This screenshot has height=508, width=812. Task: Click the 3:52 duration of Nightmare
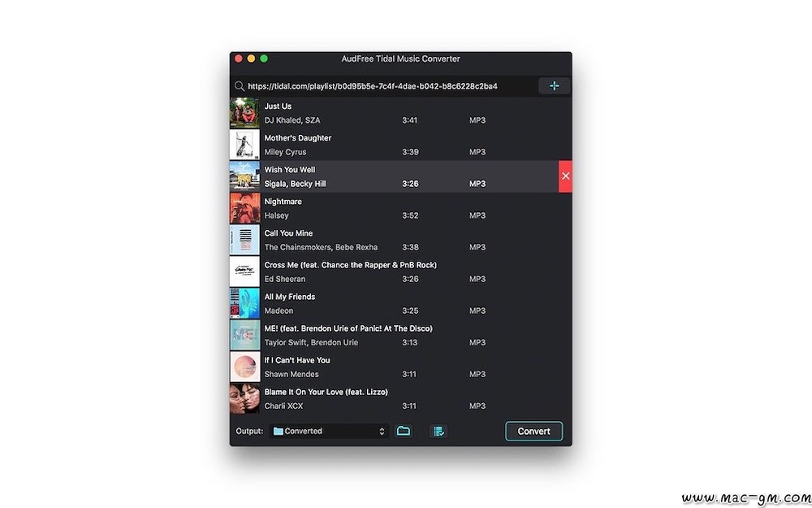pos(410,215)
